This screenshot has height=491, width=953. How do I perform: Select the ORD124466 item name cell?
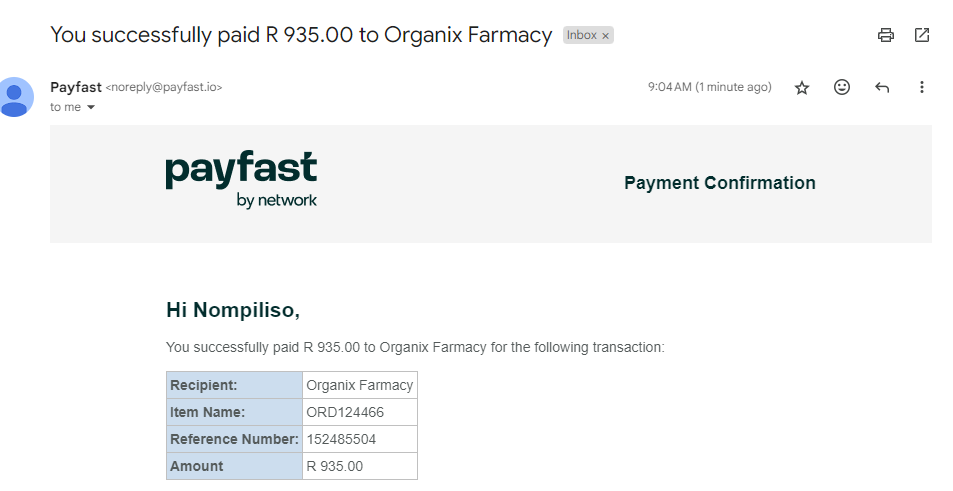(360, 412)
